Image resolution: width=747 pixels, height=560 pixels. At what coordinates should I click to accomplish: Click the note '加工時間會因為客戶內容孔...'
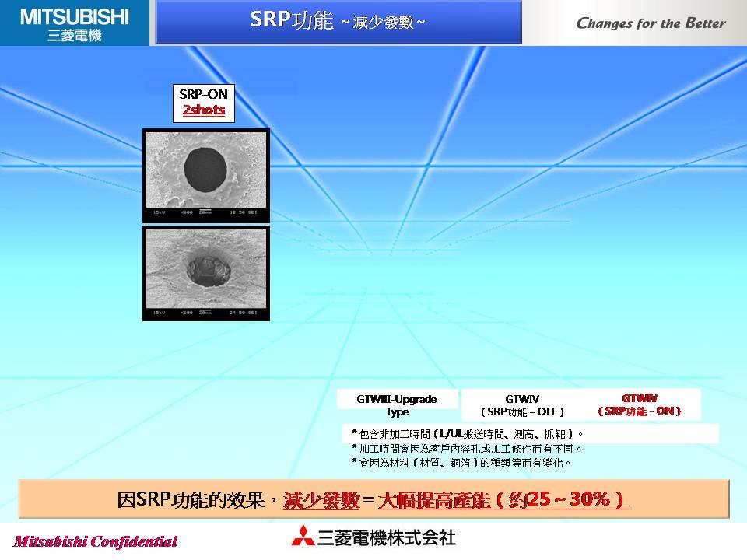[x=466, y=449]
